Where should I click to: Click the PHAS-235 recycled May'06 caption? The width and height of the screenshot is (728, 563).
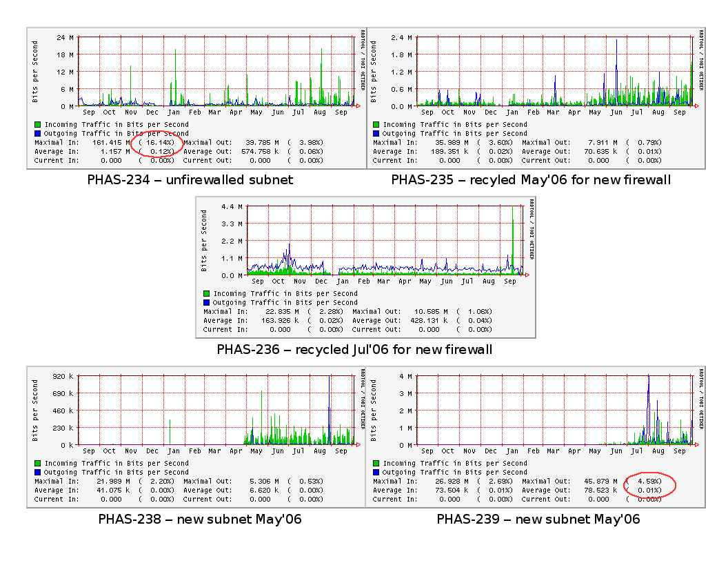(530, 180)
